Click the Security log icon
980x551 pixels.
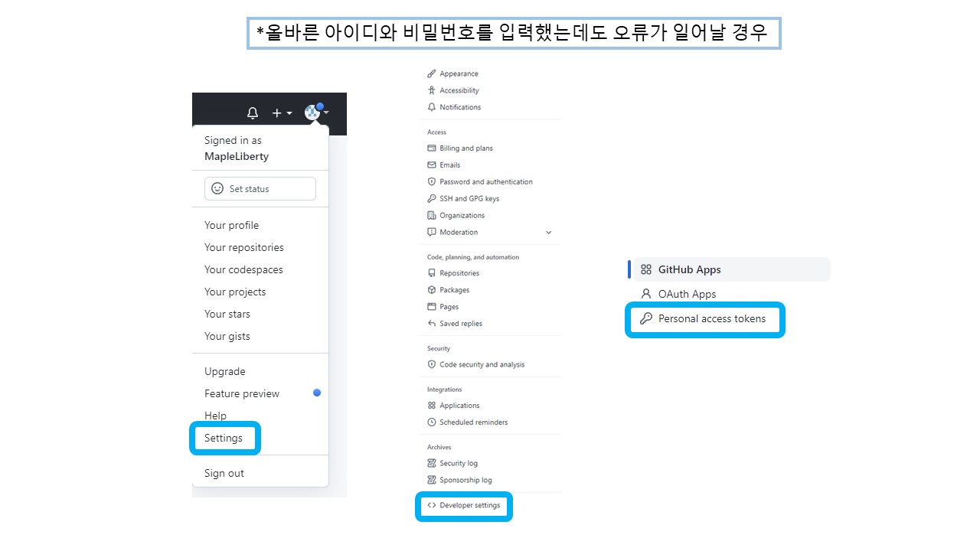(432, 464)
